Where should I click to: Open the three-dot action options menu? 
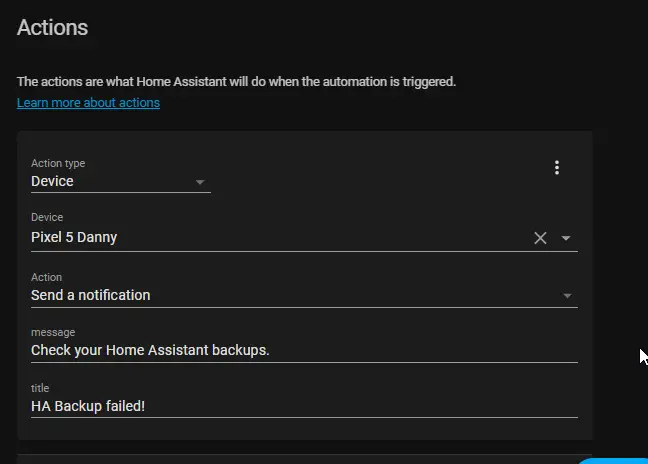click(557, 168)
